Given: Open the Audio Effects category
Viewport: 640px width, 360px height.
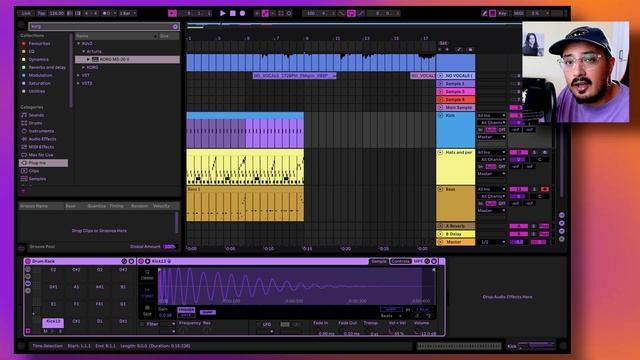Looking at the screenshot, I should tap(42, 139).
